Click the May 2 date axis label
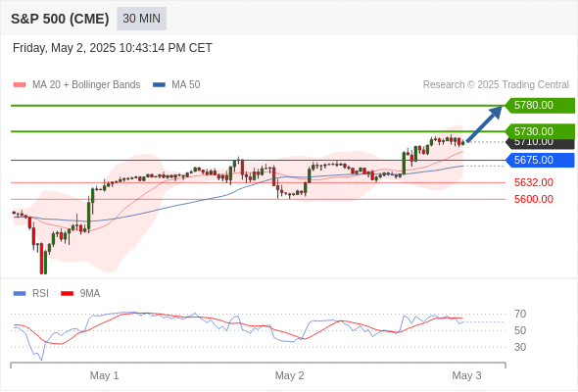The image size is (578, 392). pyautogui.click(x=289, y=375)
